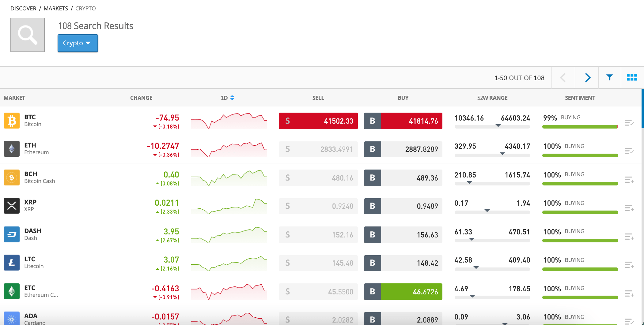The height and width of the screenshot is (325, 644).
Task: Sort by 52W RANGE column header
Action: 492,98
